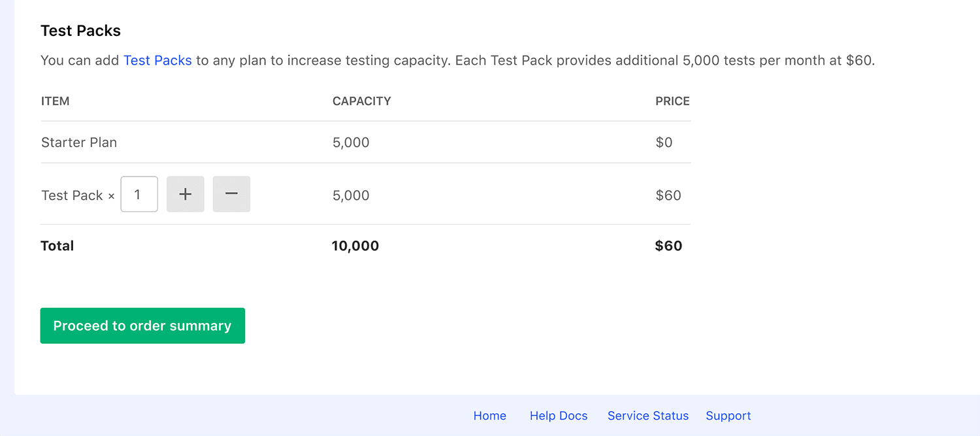980x436 pixels.
Task: Contact Support via the footer link
Action: pyautogui.click(x=728, y=416)
